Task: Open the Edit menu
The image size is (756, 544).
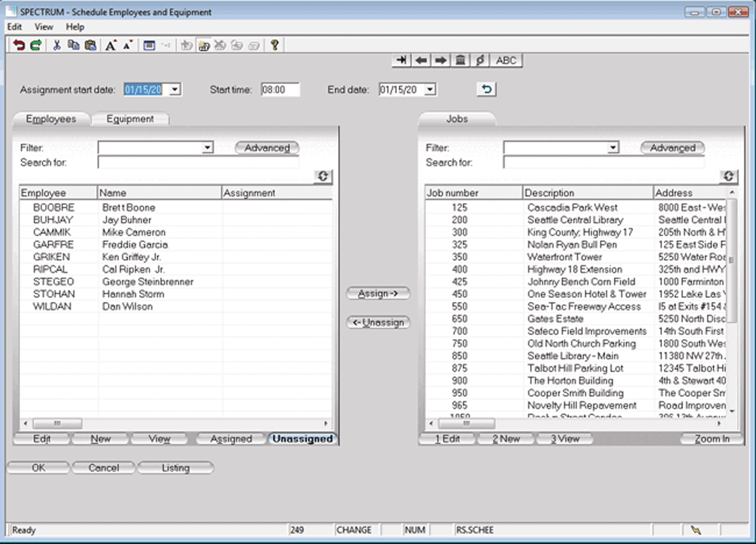Action: click(14, 27)
